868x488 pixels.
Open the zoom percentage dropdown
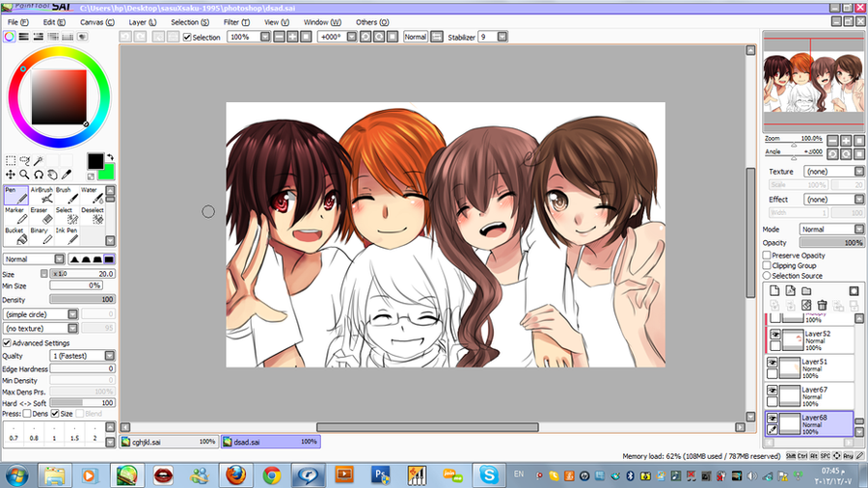pyautogui.click(x=265, y=37)
